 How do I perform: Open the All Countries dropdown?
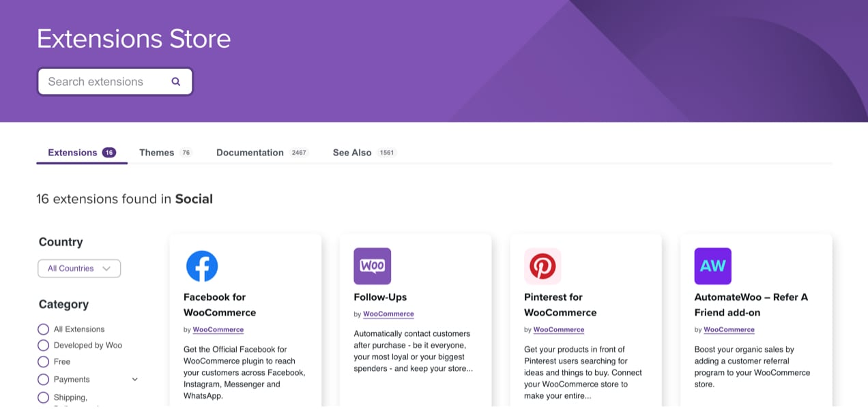click(78, 268)
